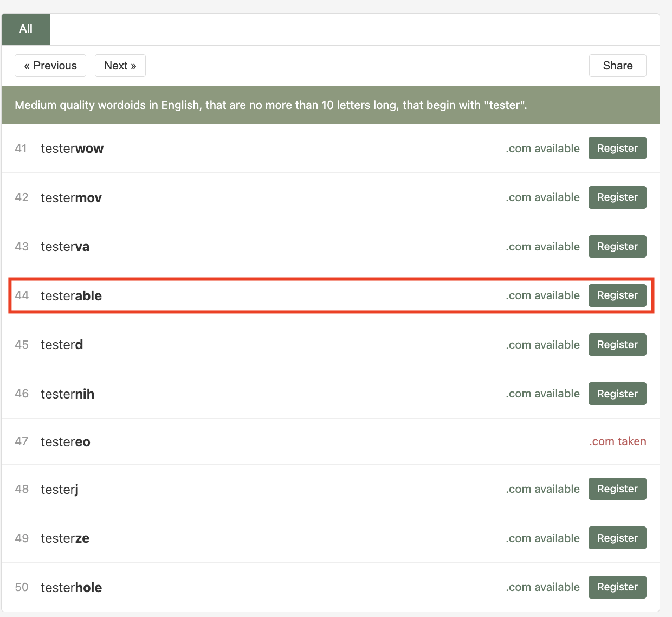Viewport: 672px width, 617px height.
Task: Select the wordoid testernih
Action: click(x=67, y=394)
